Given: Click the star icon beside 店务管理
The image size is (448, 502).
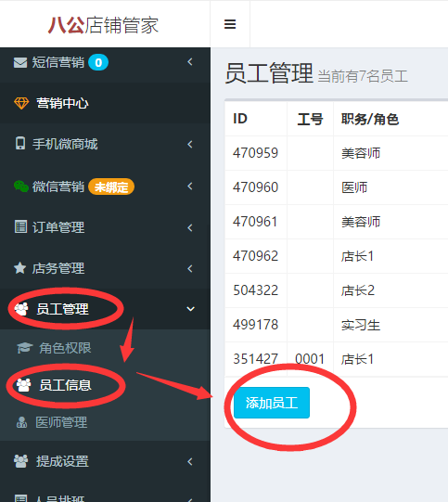Looking at the screenshot, I should pyautogui.click(x=19, y=268).
